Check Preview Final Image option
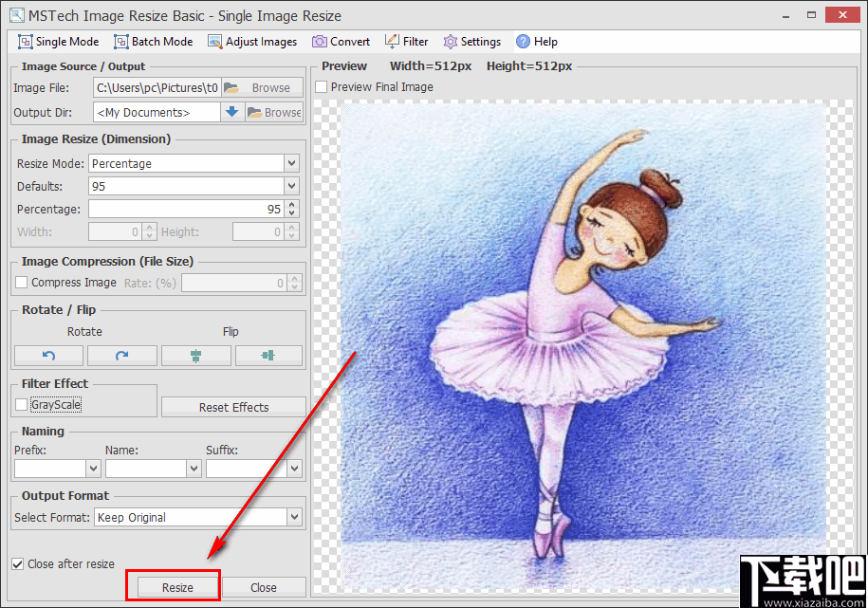 (x=322, y=87)
